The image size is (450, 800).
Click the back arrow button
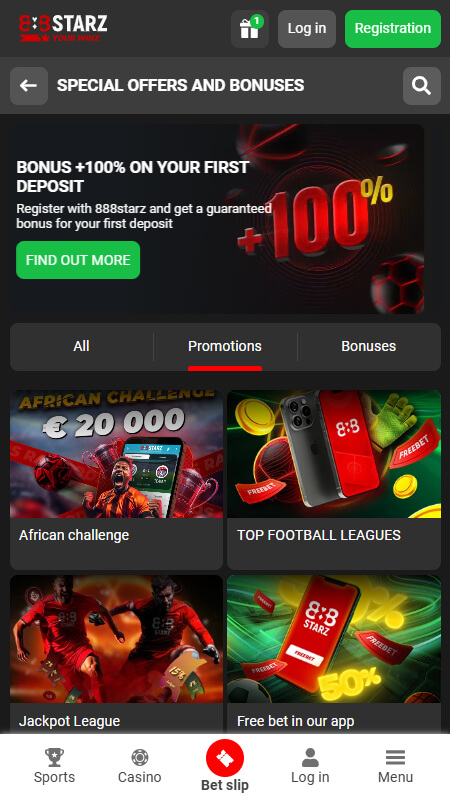(x=29, y=86)
